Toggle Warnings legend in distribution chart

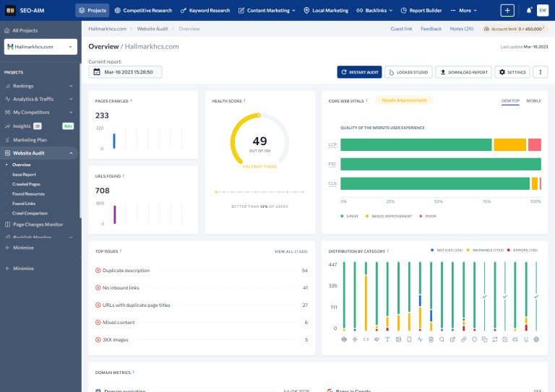[485, 251]
